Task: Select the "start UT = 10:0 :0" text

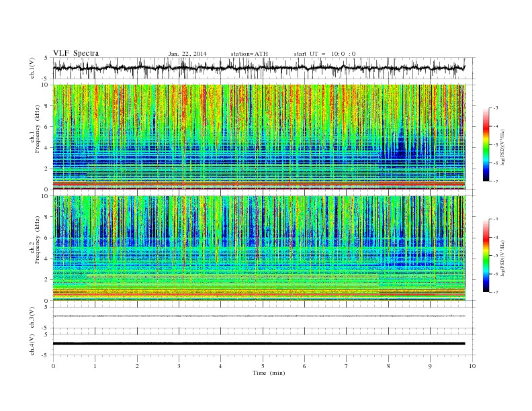Action: click(324, 54)
